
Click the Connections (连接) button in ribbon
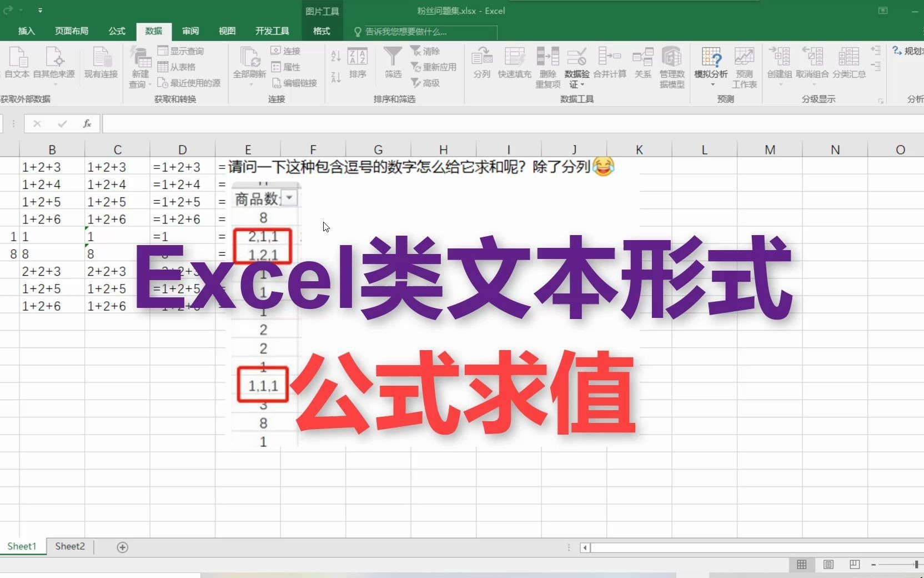point(285,51)
